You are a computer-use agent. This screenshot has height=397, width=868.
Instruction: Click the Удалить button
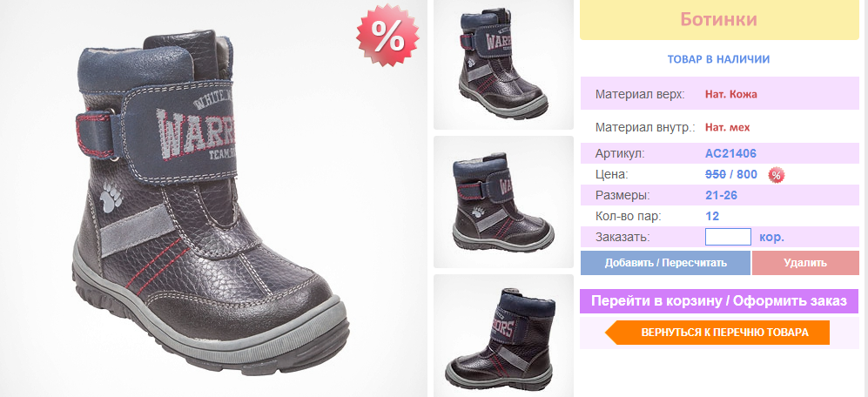[805, 263]
